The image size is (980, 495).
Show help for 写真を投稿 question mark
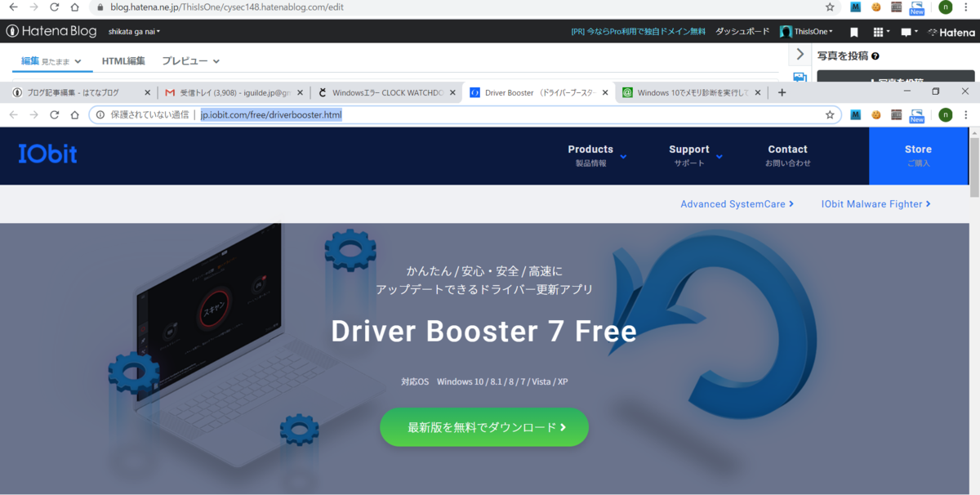[x=875, y=56]
